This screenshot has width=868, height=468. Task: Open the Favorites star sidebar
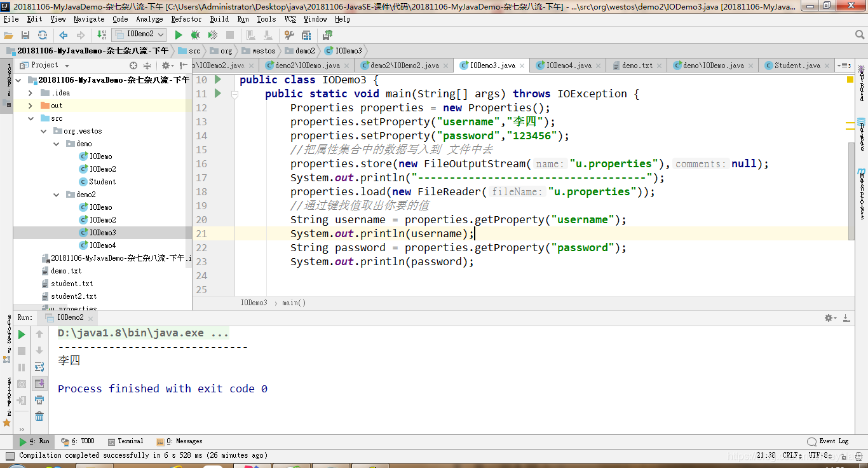(7, 422)
